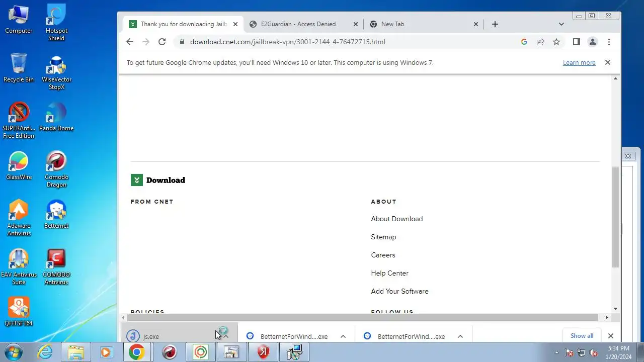Click the Learn more link

pos(579,63)
